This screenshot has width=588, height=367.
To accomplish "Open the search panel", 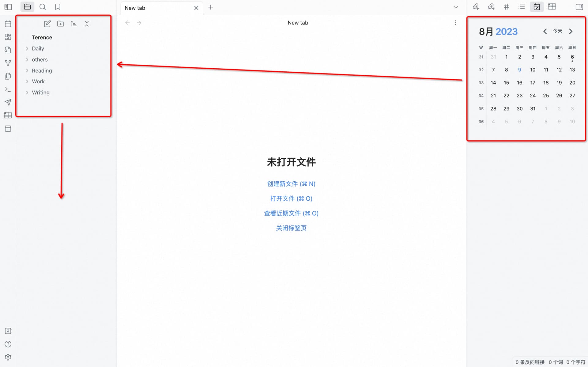I will pos(43,7).
